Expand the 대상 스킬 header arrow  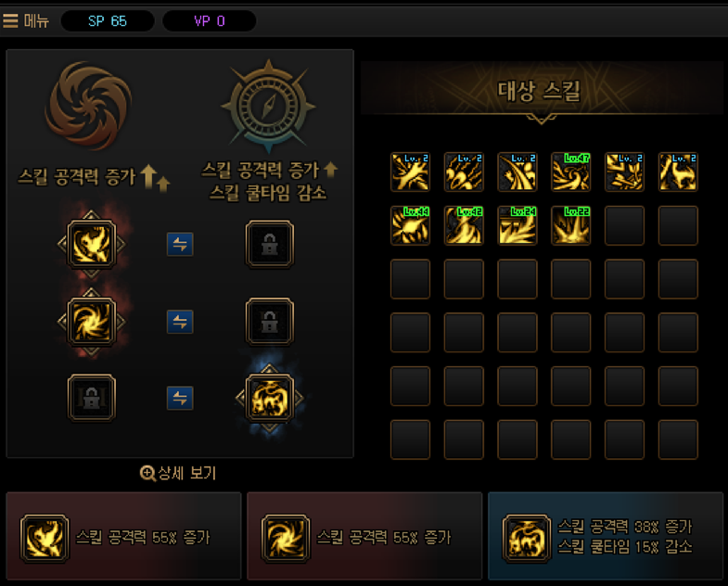click(x=541, y=119)
